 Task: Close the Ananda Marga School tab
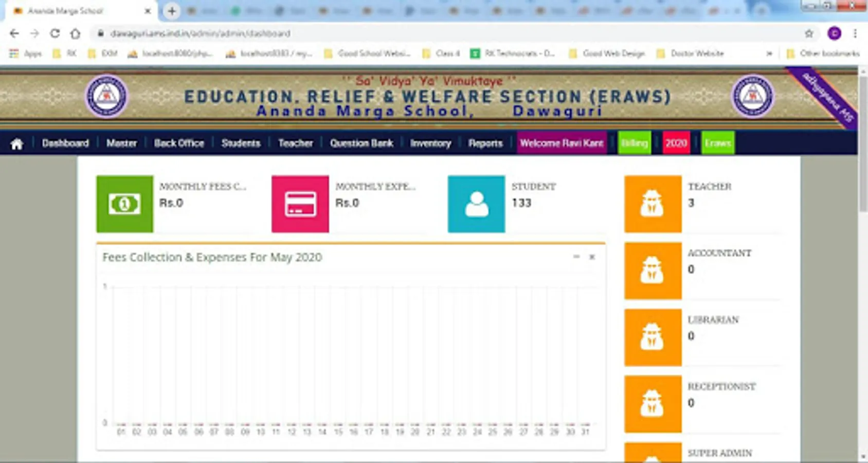tap(148, 11)
